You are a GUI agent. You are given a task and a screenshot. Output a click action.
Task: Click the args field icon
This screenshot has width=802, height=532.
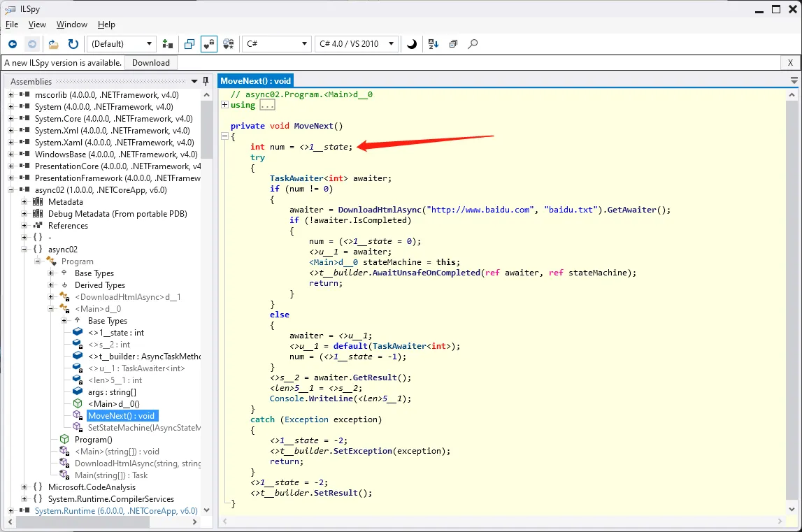click(78, 392)
